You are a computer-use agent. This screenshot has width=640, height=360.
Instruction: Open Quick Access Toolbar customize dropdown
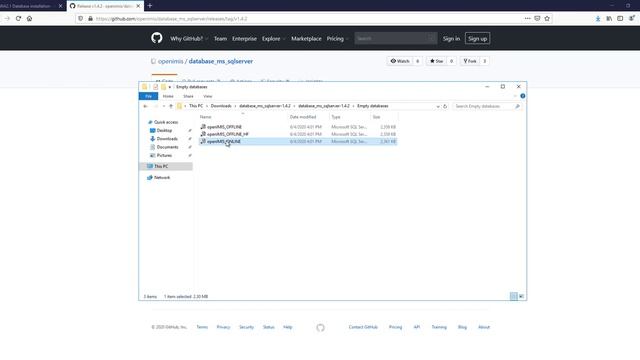(x=170, y=87)
